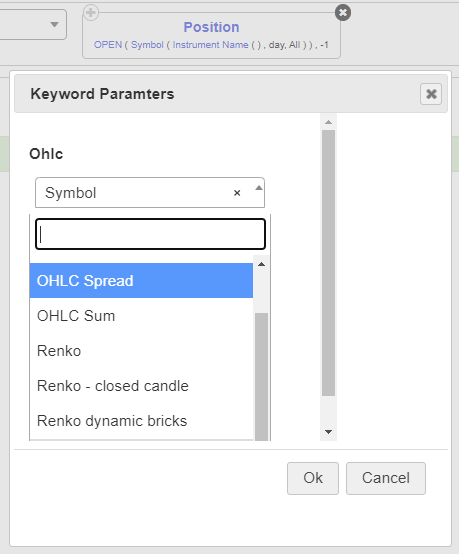Click the plus icon on Position block

[x=91, y=13]
